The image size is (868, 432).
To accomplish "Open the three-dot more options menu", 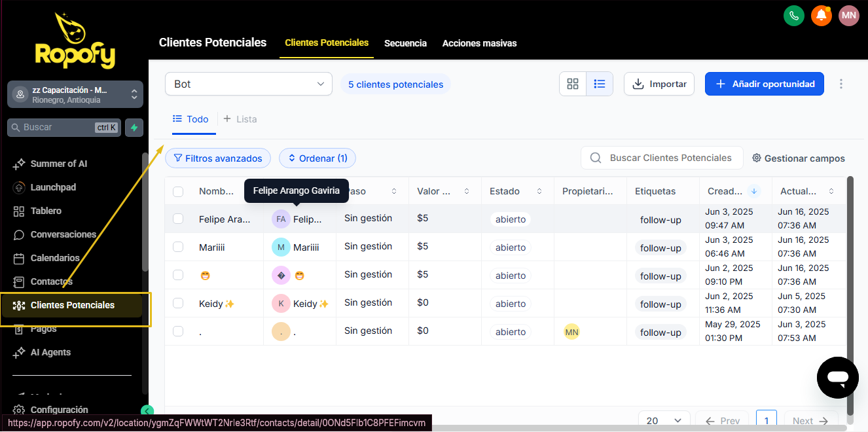I will pos(841,84).
